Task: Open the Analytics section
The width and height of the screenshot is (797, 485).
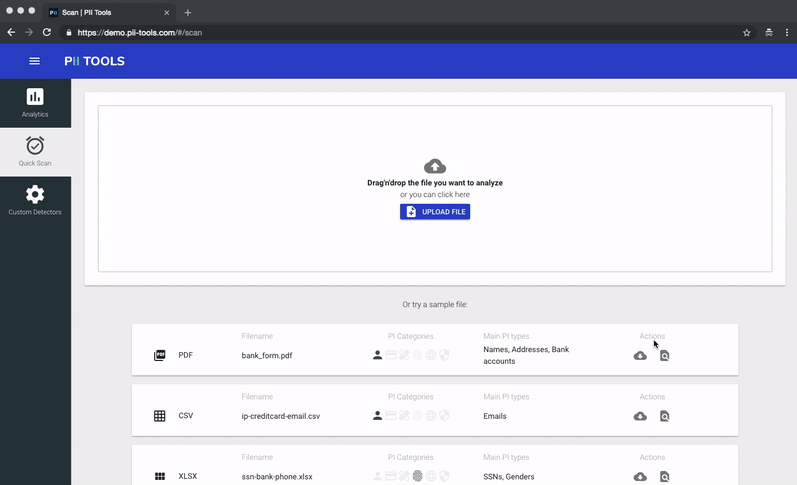Action: tap(35, 103)
